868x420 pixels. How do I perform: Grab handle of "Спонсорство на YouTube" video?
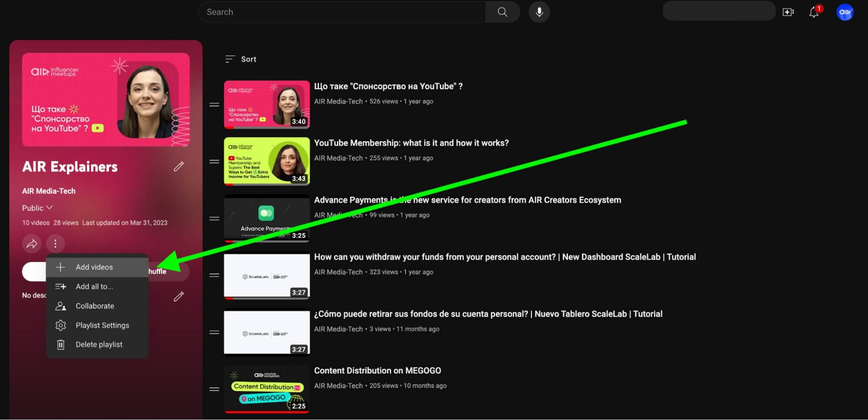click(214, 105)
